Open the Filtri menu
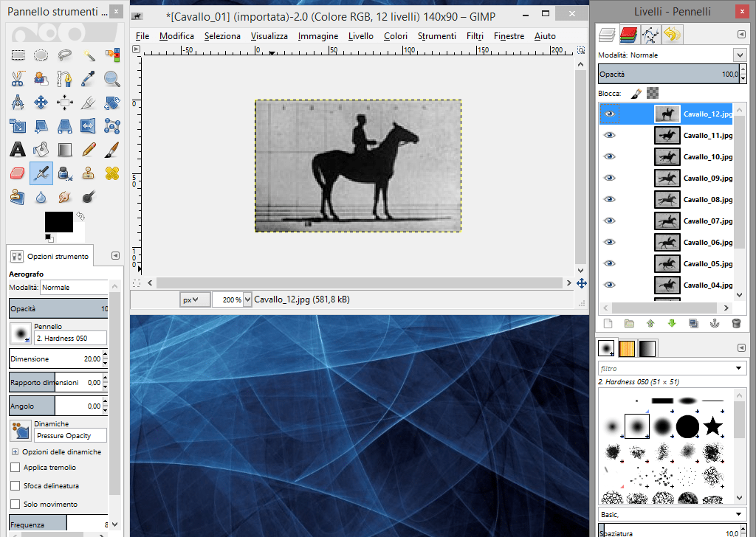Screen dimensions: 756x537 [x=475, y=36]
